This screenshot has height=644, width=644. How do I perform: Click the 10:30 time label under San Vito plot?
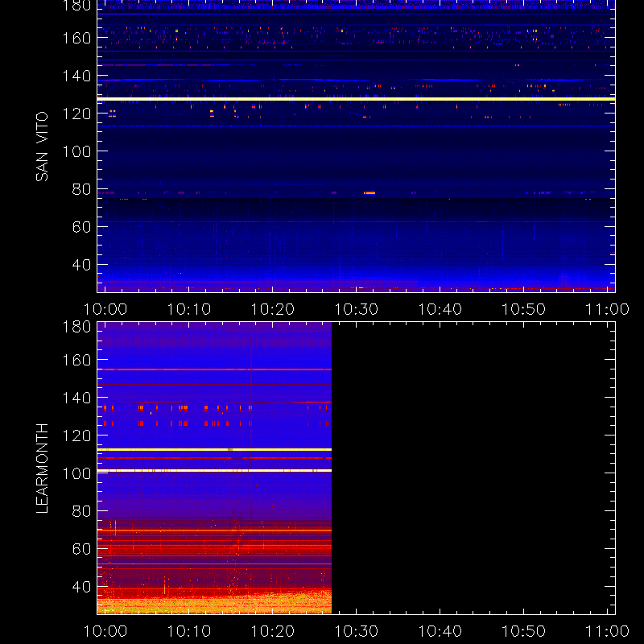(357, 309)
